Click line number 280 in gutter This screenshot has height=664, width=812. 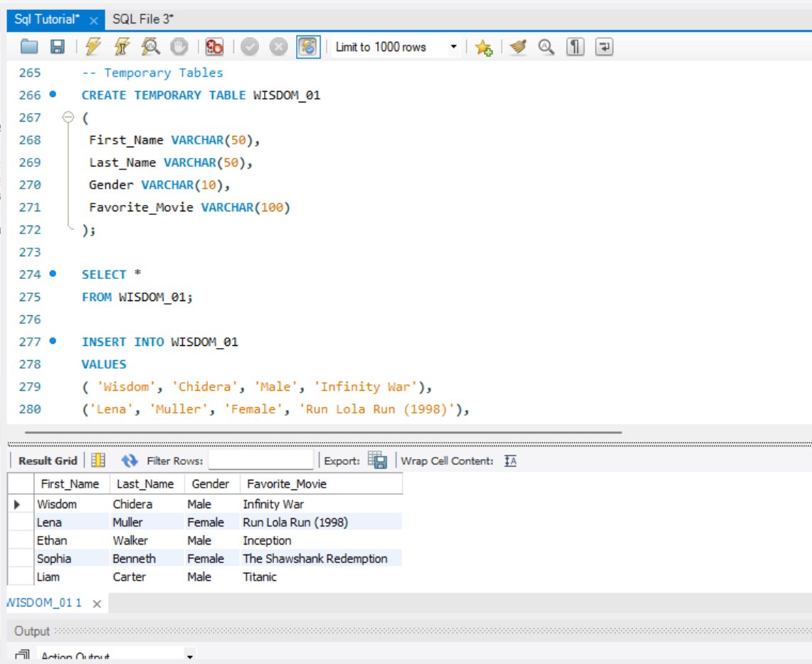pyautogui.click(x=29, y=409)
